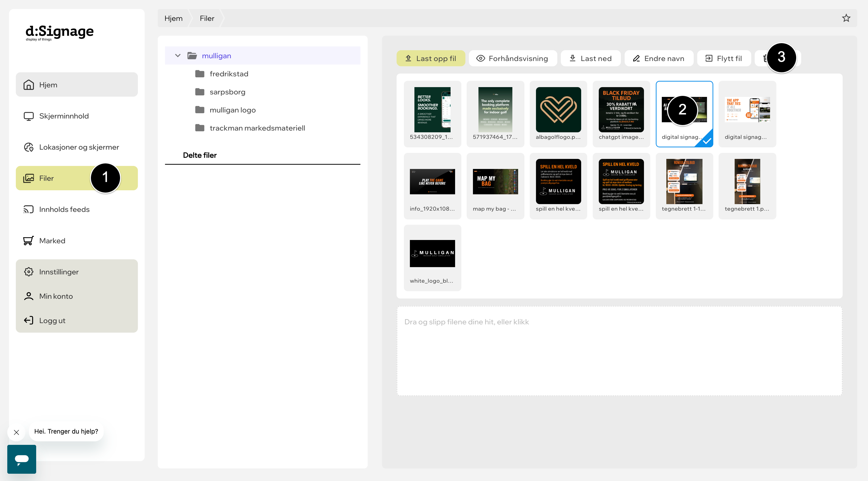This screenshot has height=481, width=868.
Task: Click the folder icon next to sarpsborg
Action: [x=200, y=92]
